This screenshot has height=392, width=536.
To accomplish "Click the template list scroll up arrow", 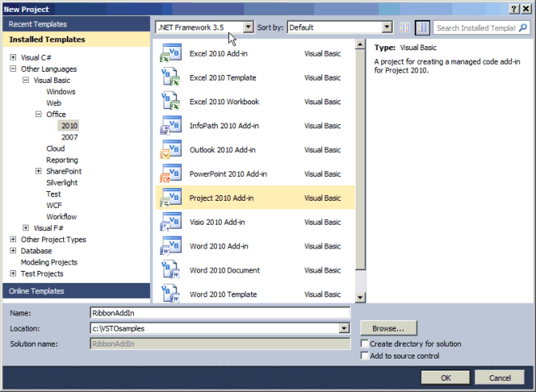I will coord(360,45).
